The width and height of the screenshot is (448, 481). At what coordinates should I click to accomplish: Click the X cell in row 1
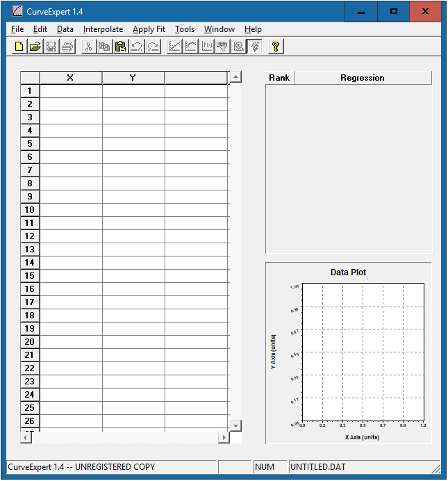(71, 91)
